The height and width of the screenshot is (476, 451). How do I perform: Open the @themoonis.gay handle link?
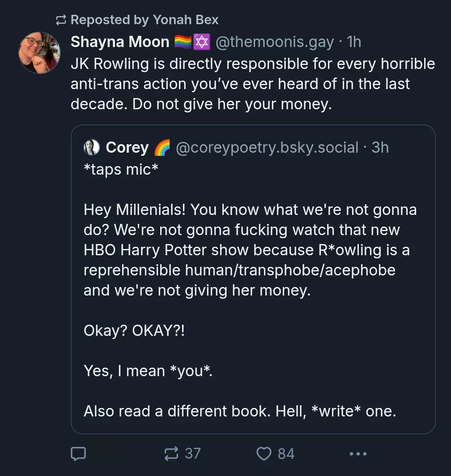click(x=274, y=42)
